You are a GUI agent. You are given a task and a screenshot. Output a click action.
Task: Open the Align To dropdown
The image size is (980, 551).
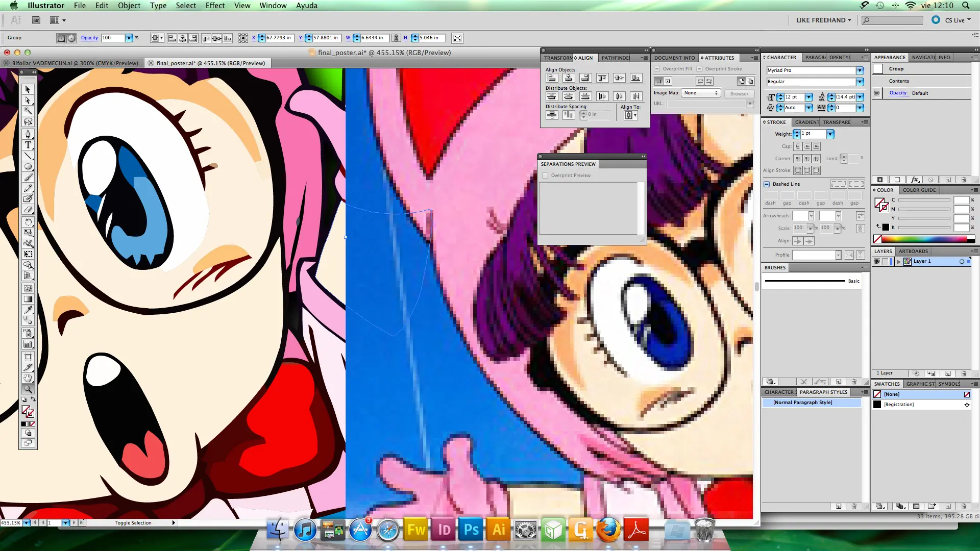click(x=631, y=115)
